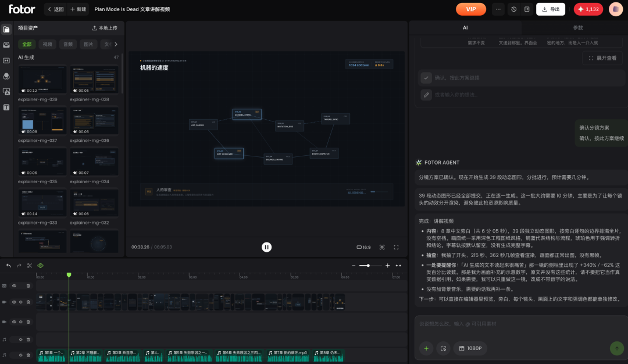Hide the subtitle track with eye icon

click(14, 286)
